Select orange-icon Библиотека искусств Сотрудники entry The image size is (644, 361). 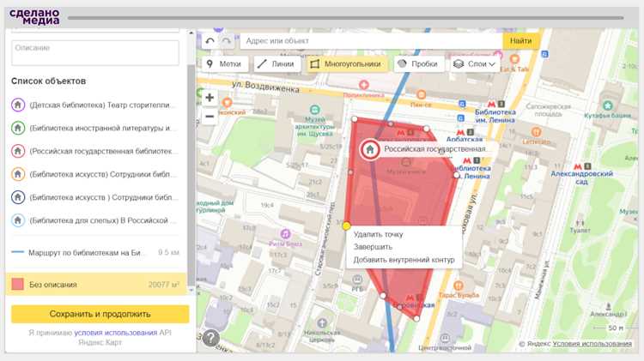coord(95,174)
